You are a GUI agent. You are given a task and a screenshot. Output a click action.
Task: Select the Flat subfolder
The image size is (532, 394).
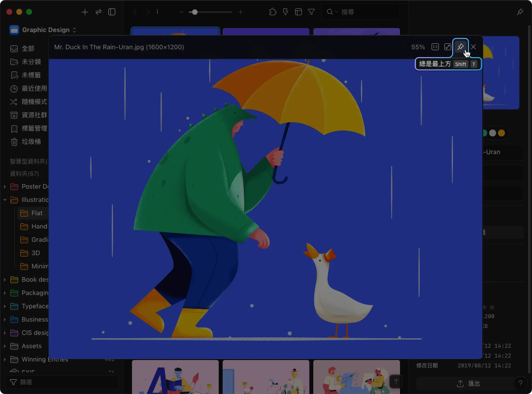tap(33, 213)
